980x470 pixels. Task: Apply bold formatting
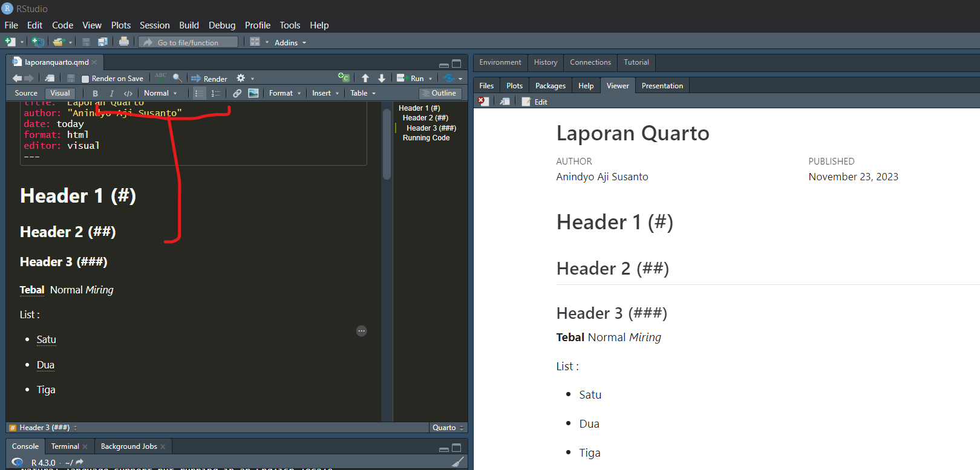click(95, 93)
